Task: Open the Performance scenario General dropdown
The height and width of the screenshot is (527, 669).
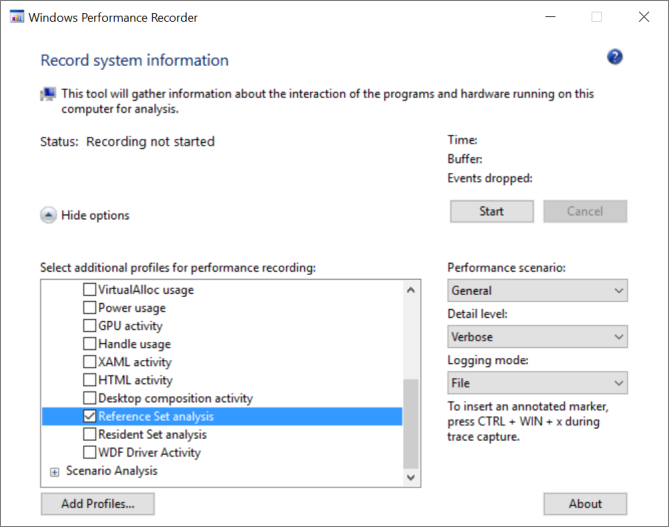Action: pyautogui.click(x=537, y=291)
